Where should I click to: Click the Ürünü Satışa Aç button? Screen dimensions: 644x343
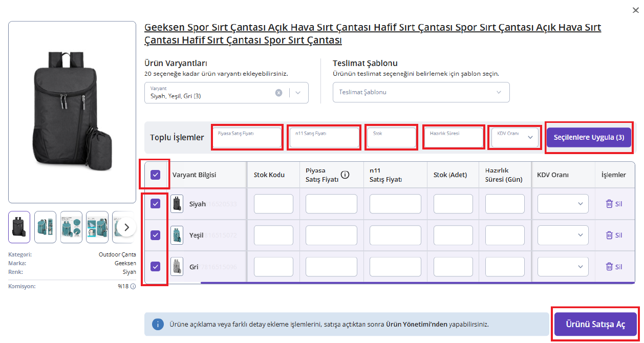click(595, 325)
